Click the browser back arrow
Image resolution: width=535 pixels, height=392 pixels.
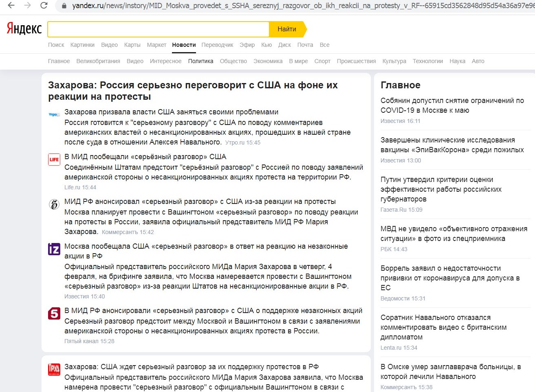11,6
